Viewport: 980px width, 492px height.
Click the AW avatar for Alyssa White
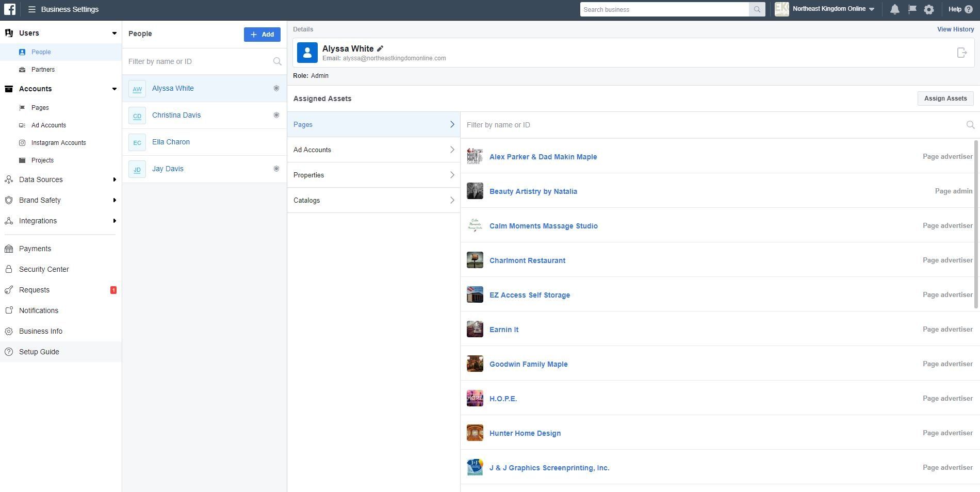coord(137,89)
